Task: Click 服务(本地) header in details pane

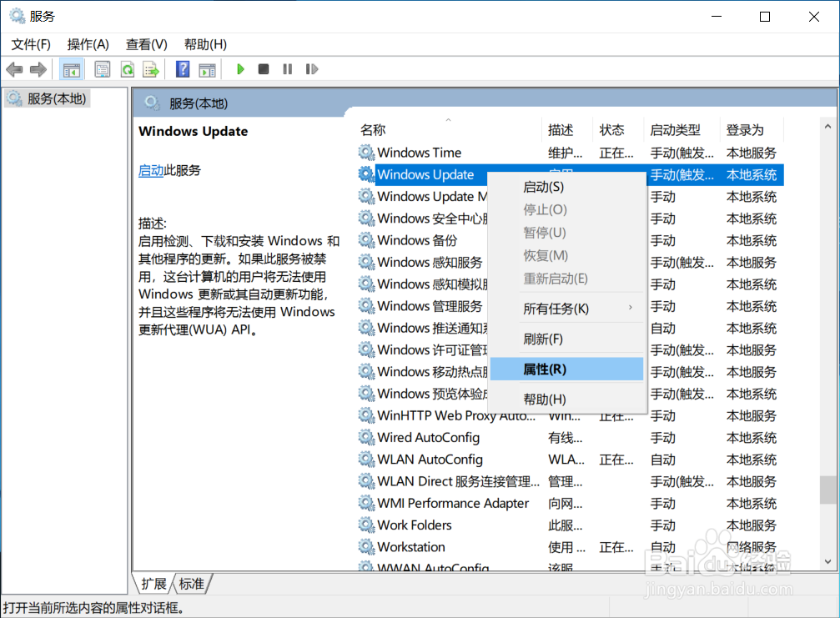Action: tap(199, 103)
